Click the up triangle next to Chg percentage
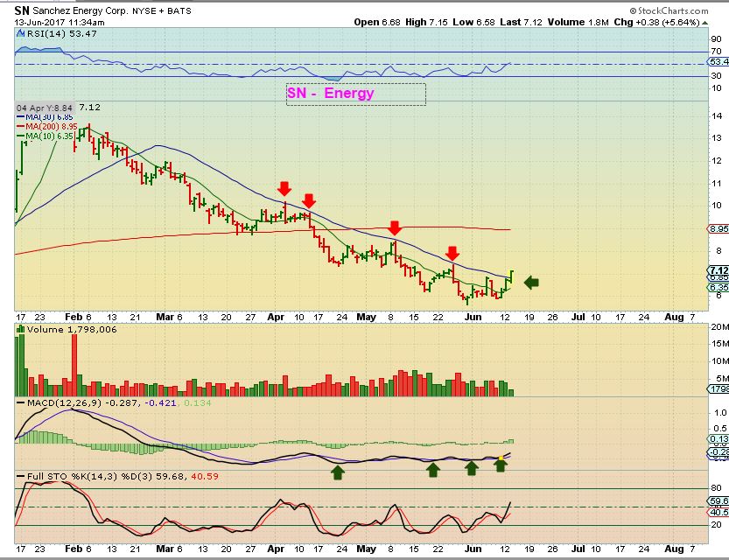This screenshot has width=729, height=560. coord(705,22)
